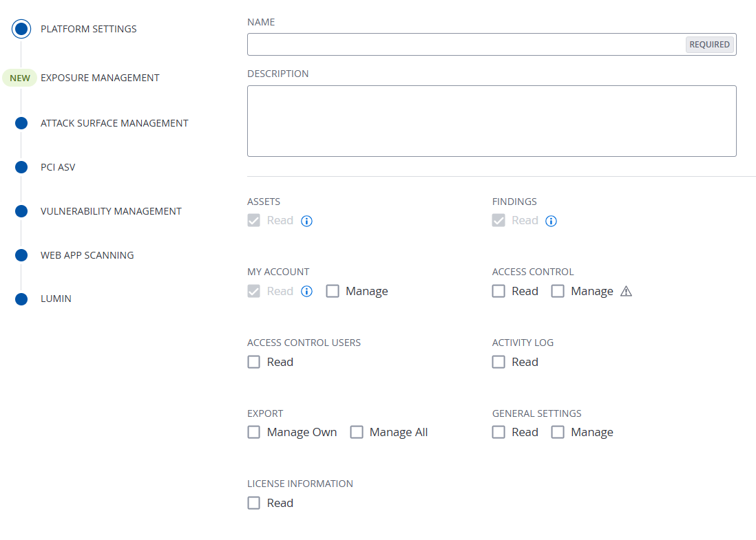The image size is (756, 540).
Task: Open the PCI ASV section
Action: pos(58,167)
